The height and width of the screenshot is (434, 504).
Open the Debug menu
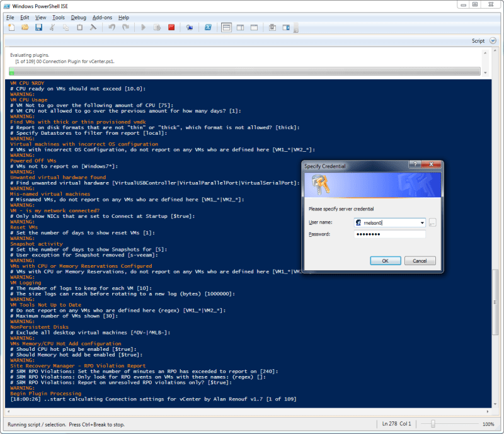[78, 17]
